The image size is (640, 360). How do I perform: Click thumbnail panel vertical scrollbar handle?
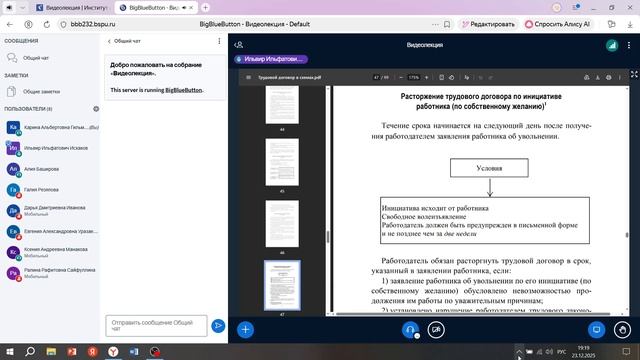(x=328, y=237)
